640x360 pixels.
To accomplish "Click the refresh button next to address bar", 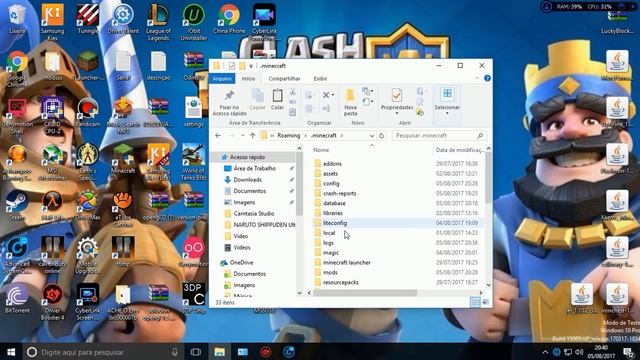I will pyautogui.click(x=382, y=136).
